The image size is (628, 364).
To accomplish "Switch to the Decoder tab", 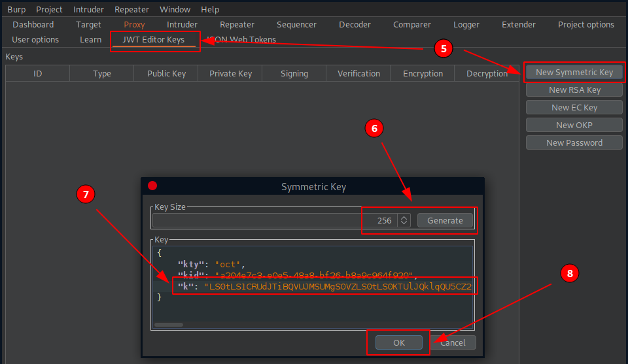I will 355,24.
